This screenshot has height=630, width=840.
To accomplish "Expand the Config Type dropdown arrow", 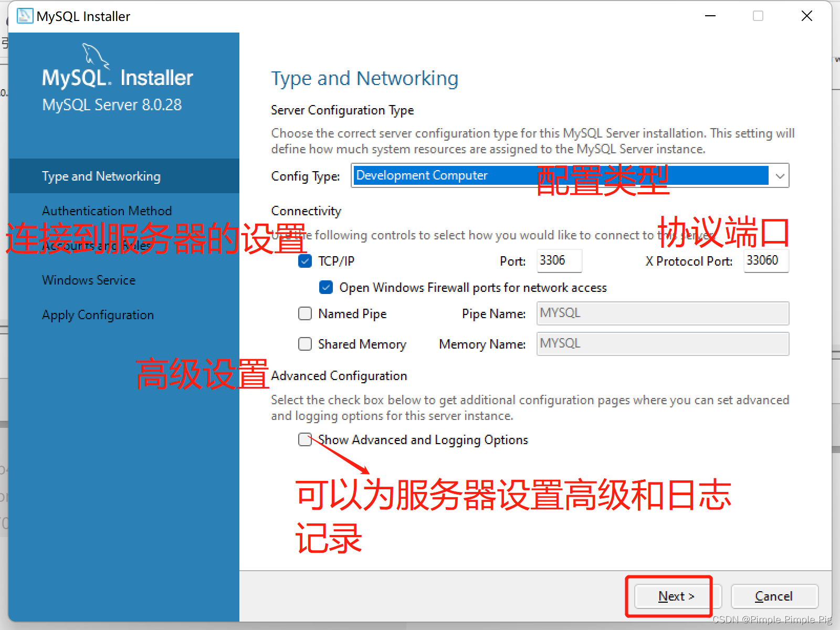I will click(x=780, y=176).
